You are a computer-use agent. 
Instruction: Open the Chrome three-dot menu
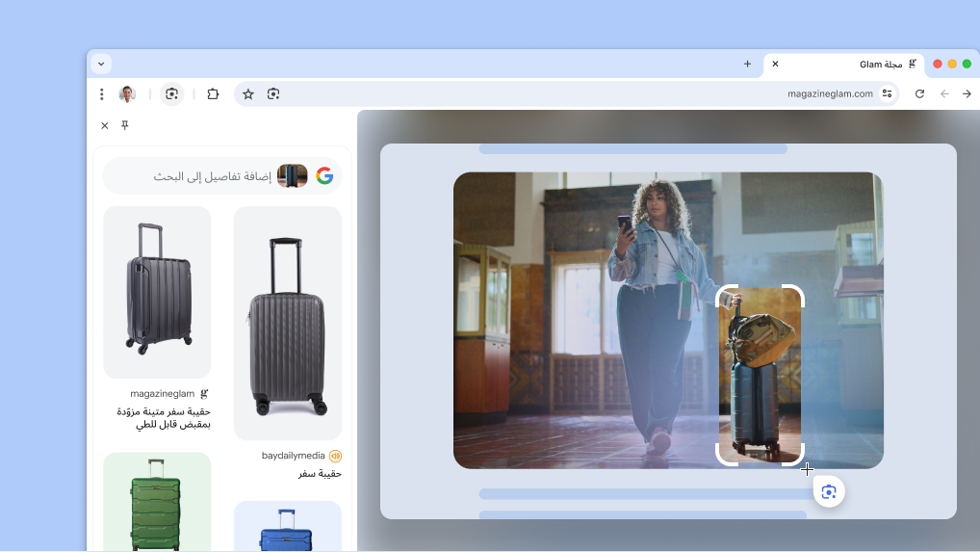(102, 94)
